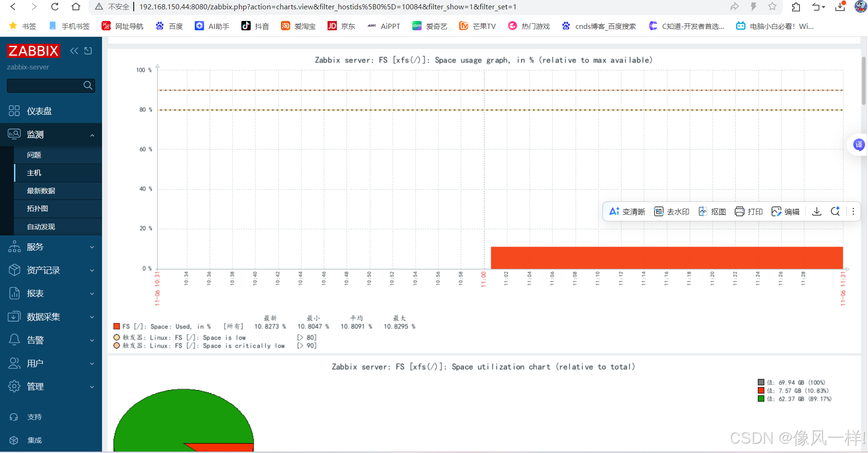Expand the 告警 alerts menu

click(x=51, y=340)
